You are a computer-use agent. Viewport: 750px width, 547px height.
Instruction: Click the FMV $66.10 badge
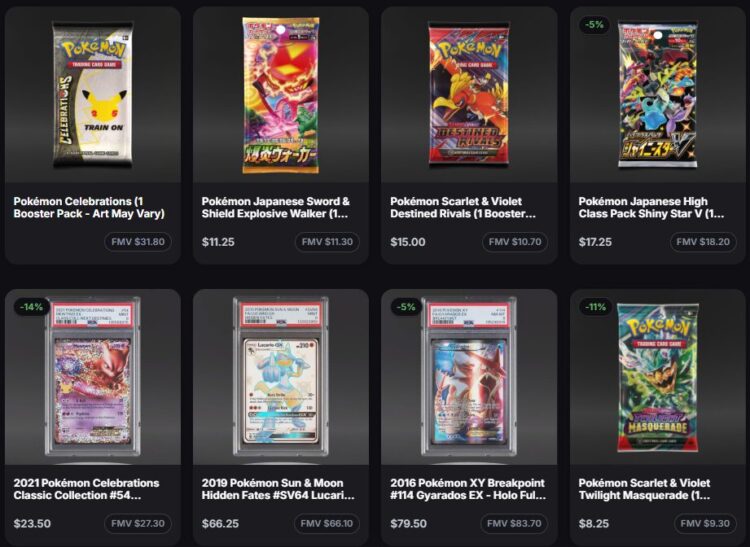(x=327, y=524)
